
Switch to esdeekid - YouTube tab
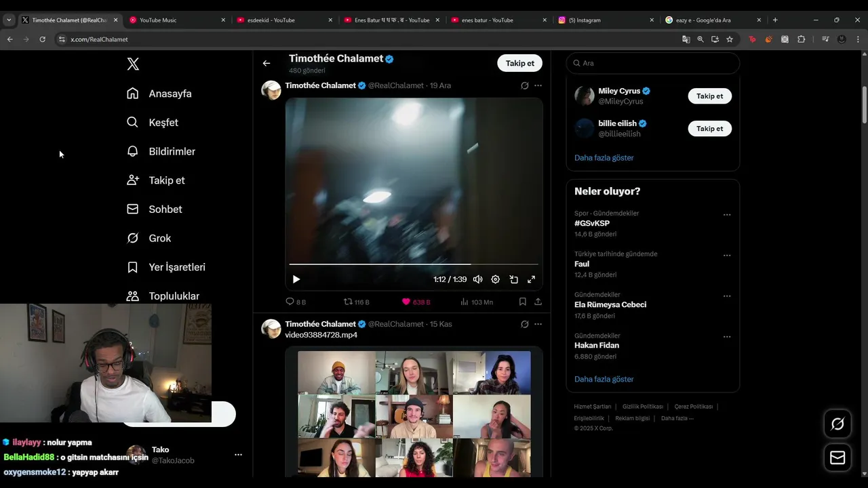pos(284,20)
